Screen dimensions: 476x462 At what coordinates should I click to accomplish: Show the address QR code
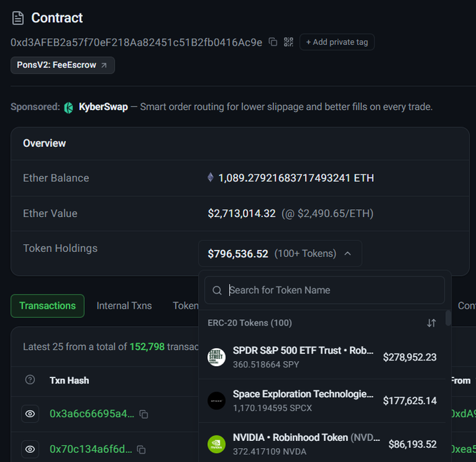point(288,42)
